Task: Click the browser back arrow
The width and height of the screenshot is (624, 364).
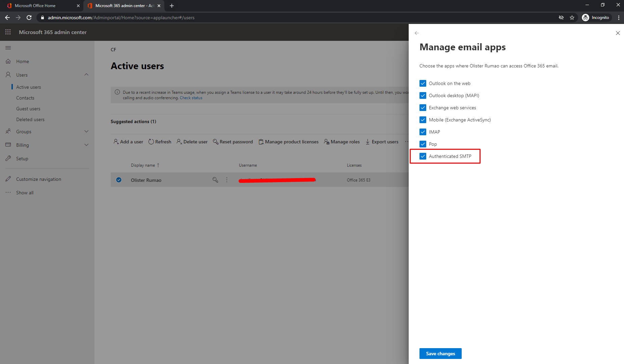Action: [x=7, y=18]
